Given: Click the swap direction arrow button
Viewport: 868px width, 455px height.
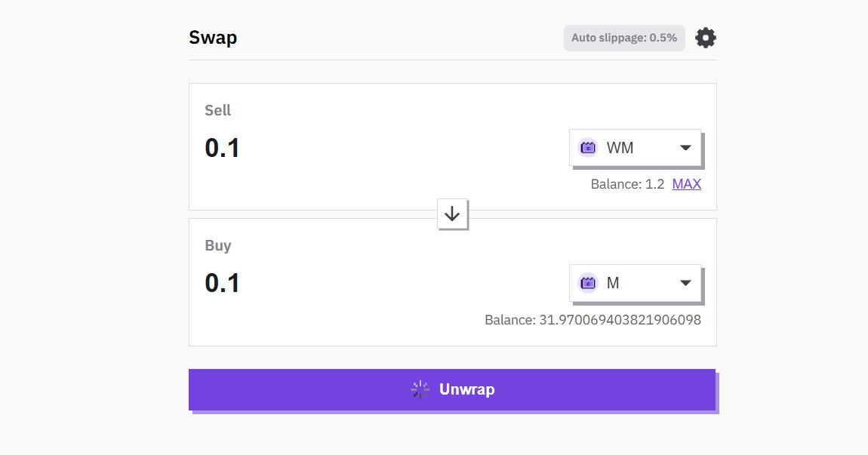Looking at the screenshot, I should point(452,214).
